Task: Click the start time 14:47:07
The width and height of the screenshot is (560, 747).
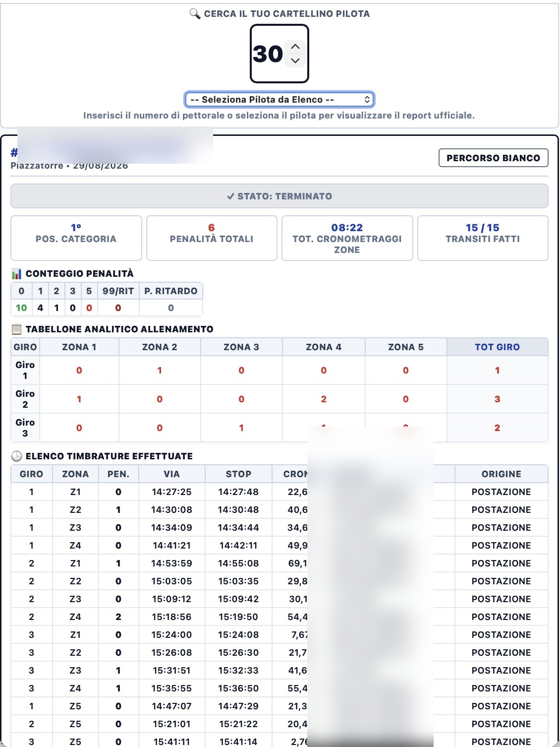Action: click(x=172, y=706)
